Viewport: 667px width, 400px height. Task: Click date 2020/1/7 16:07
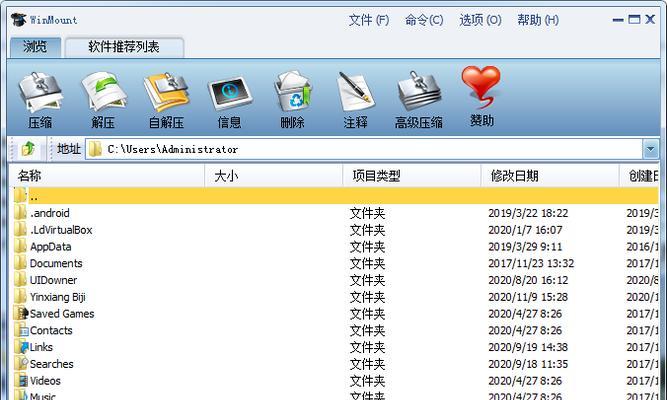(525, 230)
